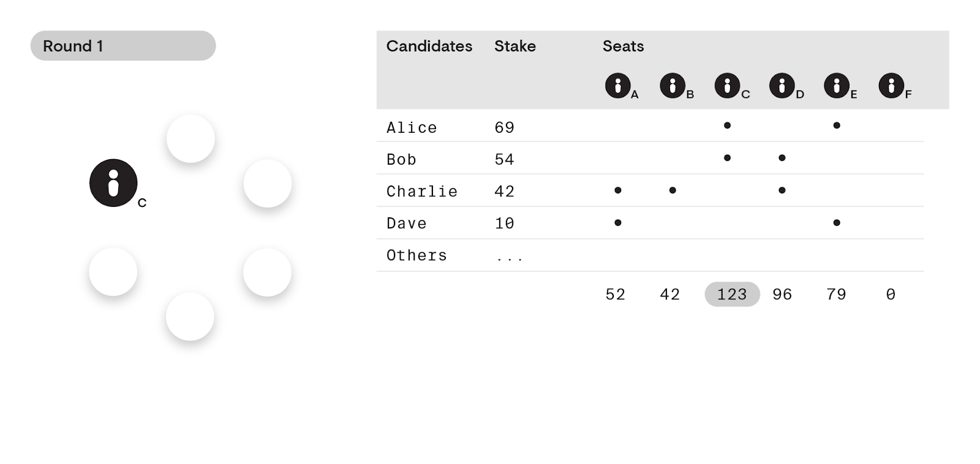Click Charlie's stake value 42

(505, 192)
